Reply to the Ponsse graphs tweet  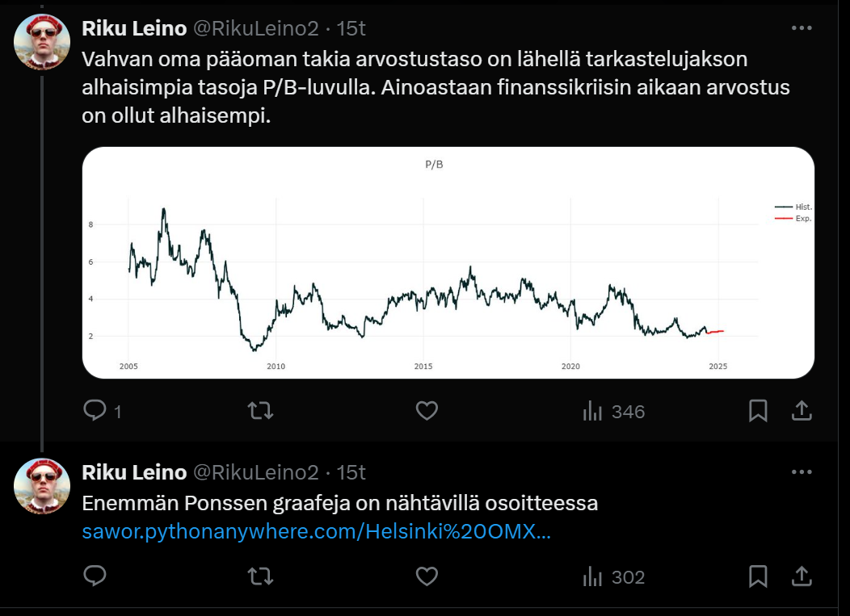[95, 576]
